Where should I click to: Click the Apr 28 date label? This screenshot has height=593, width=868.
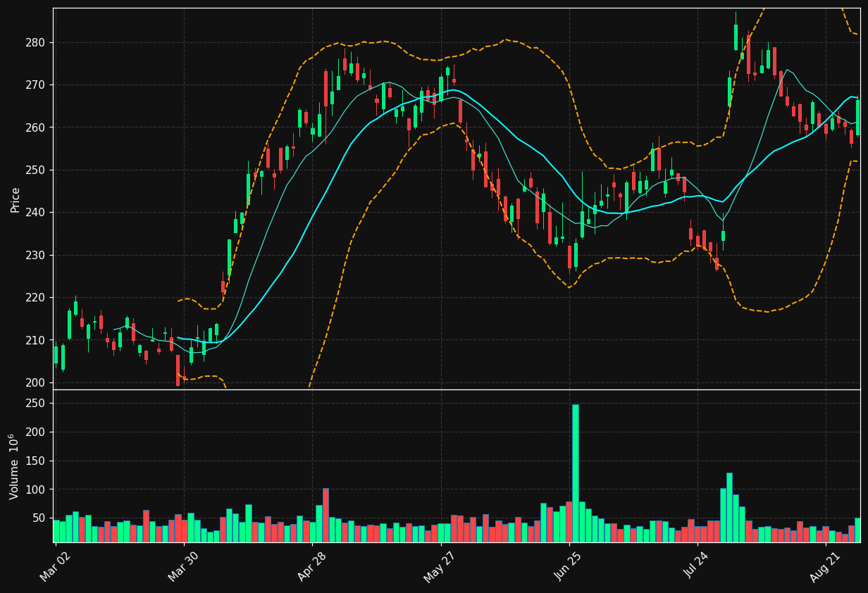(312, 566)
